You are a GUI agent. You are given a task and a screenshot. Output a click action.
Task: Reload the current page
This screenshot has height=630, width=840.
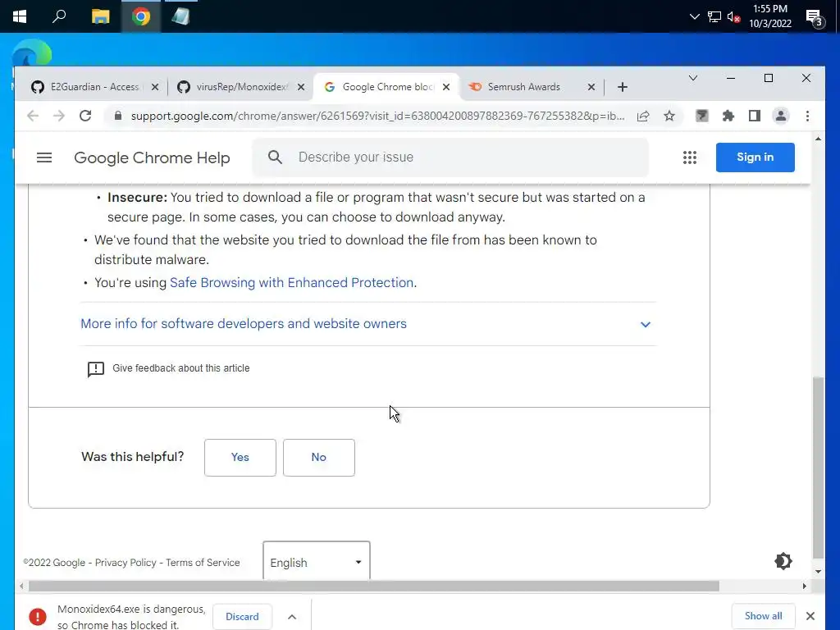(x=85, y=116)
